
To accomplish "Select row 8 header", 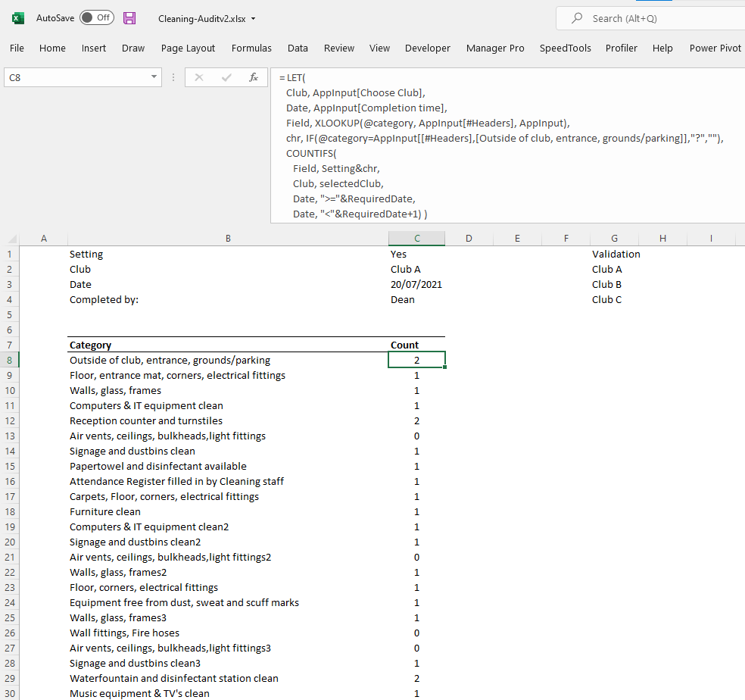I will point(10,360).
